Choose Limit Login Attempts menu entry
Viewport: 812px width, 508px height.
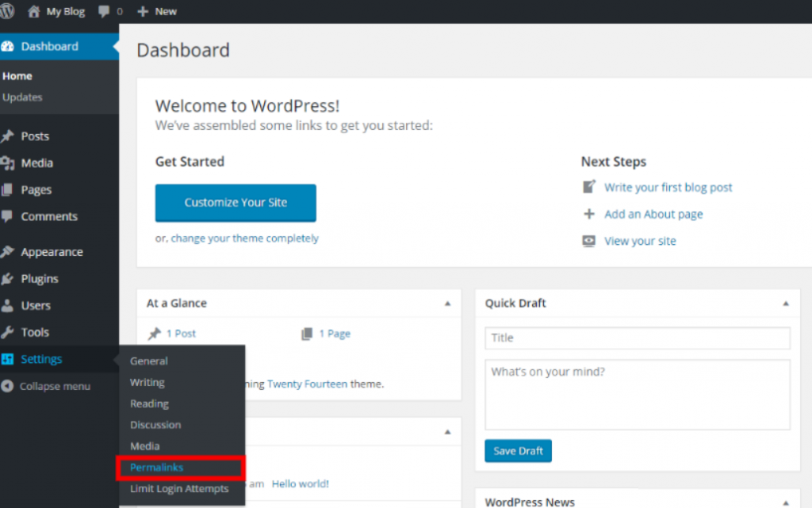click(x=179, y=489)
